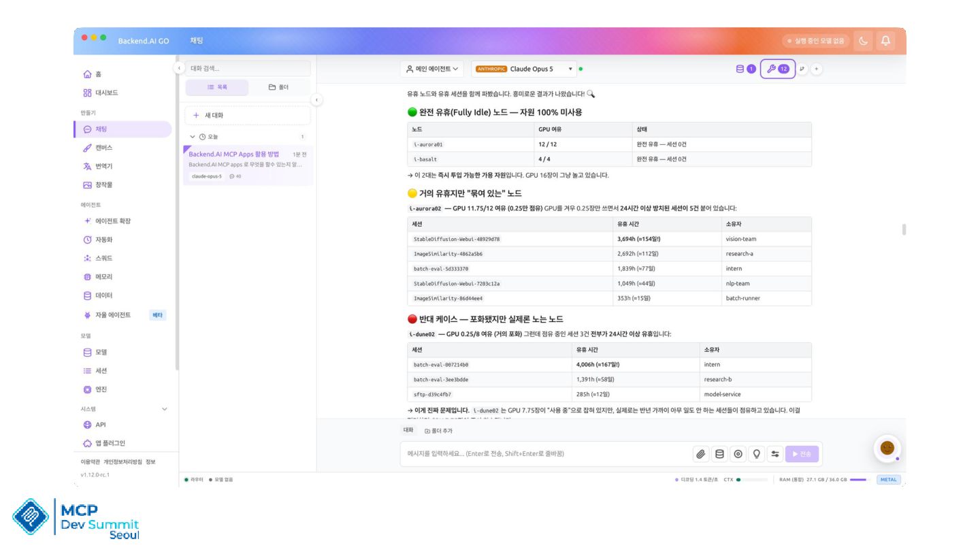The height and width of the screenshot is (552, 980).
Task: Click the paperclip attach file icon
Action: pyautogui.click(x=700, y=454)
